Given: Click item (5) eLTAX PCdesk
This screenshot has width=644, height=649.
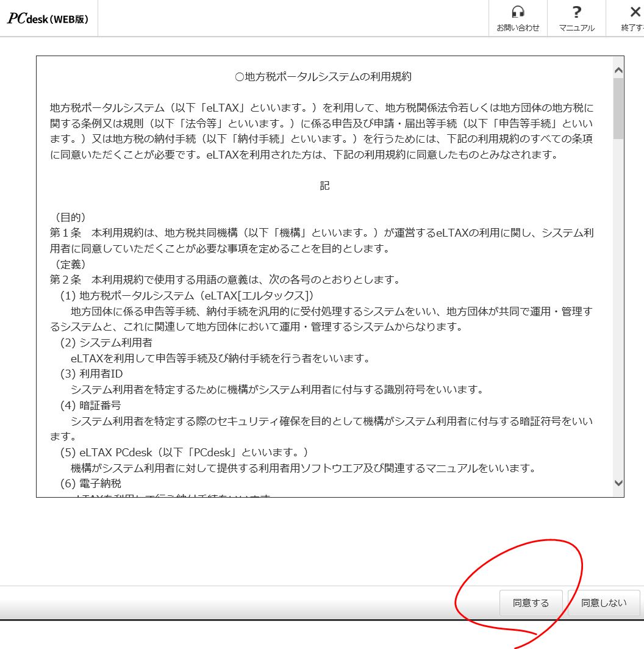Looking at the screenshot, I should [184, 453].
